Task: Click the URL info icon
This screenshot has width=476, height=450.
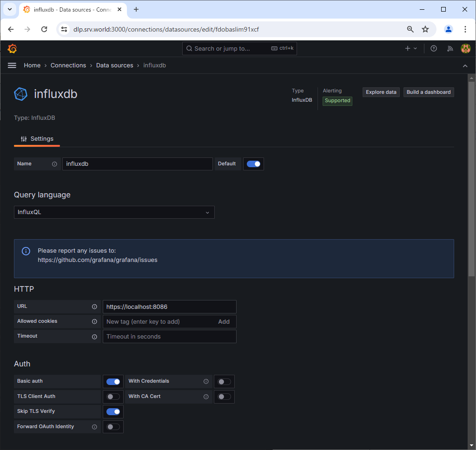Action: click(x=94, y=307)
